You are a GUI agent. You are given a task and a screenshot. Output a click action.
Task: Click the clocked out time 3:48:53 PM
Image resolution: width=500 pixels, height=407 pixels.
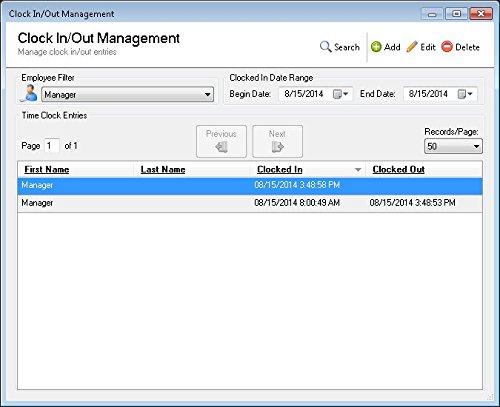click(x=412, y=203)
